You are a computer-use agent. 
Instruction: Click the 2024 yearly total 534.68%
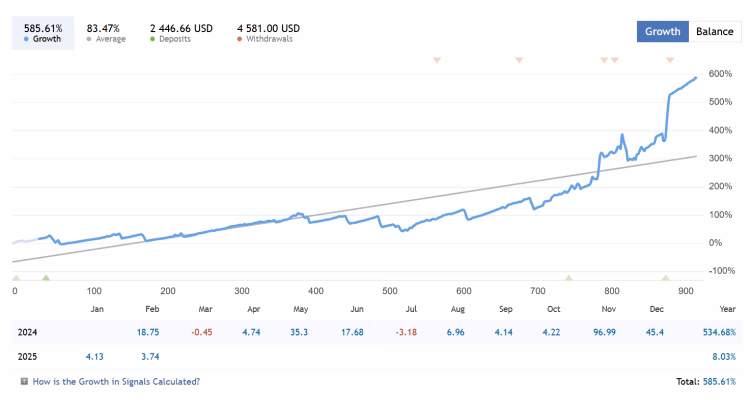tap(719, 333)
